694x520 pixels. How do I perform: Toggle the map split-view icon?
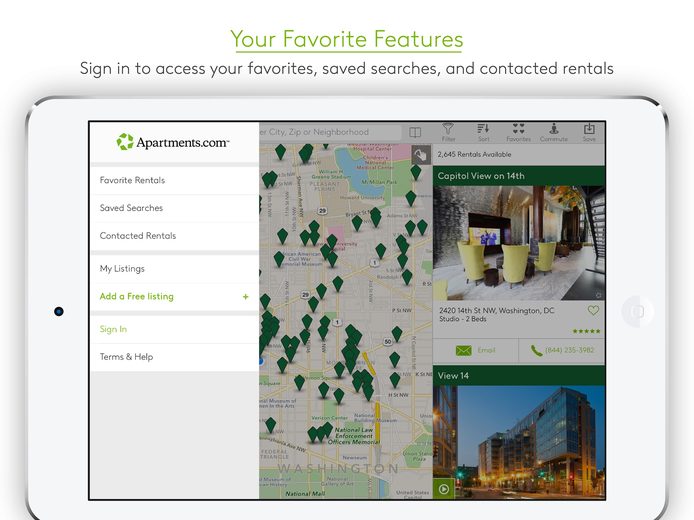415,132
